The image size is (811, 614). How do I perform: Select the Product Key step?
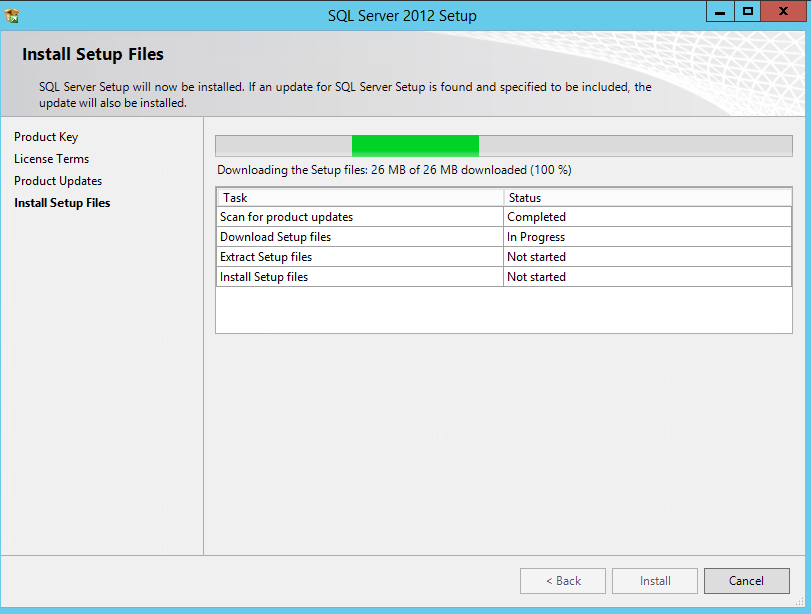click(x=46, y=137)
